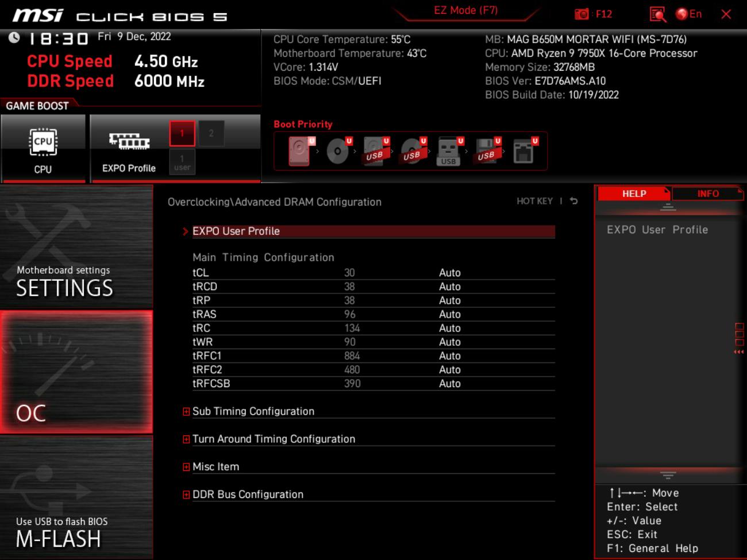Open Motherboard SETTINGS section
This screenshot has height=560, width=747.
pyautogui.click(x=76, y=246)
